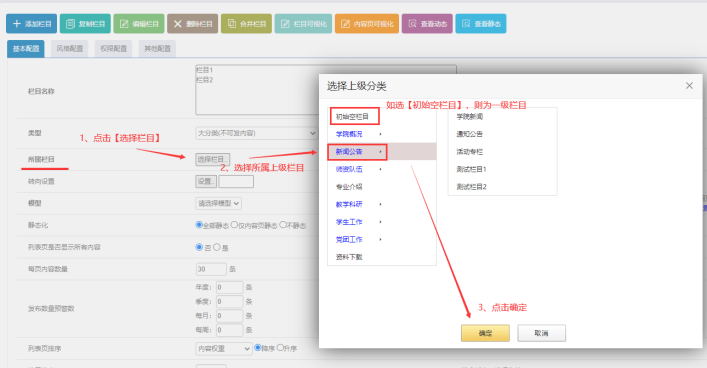The image size is (707, 368).
Task: Switch to the 风格配置 tab
Action: [x=69, y=49]
